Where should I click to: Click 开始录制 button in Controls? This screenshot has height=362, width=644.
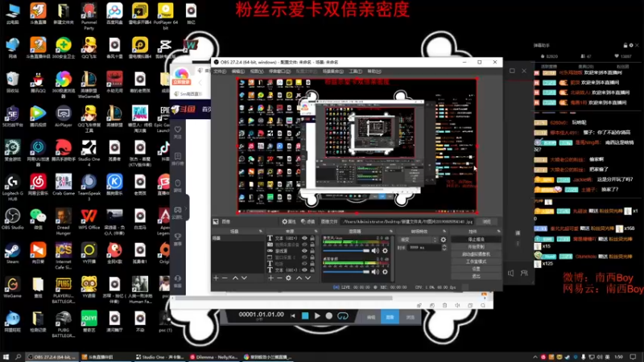(476, 247)
